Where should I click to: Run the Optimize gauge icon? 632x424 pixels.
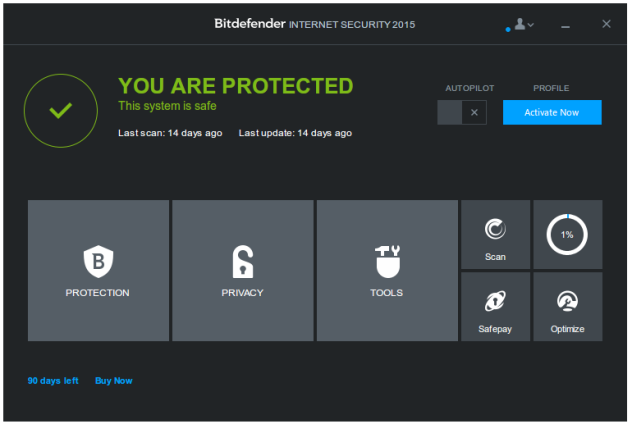tap(568, 301)
